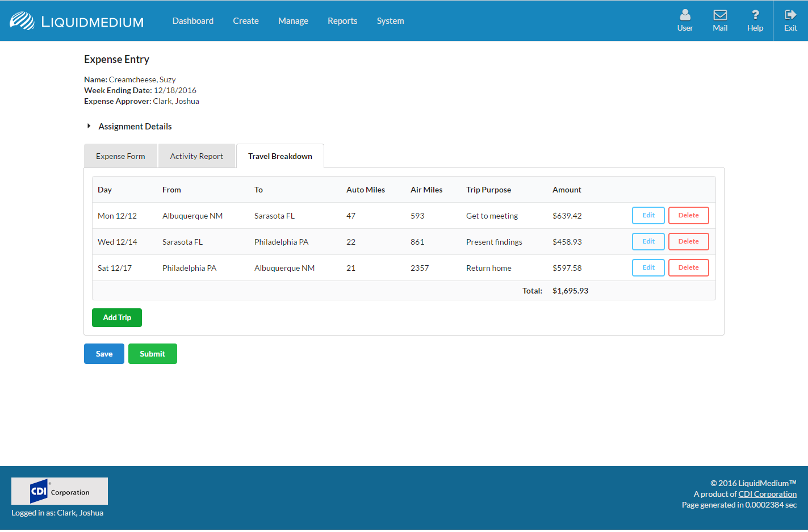The height and width of the screenshot is (532, 808).
Task: Open the Mail envelope icon
Action: [720, 15]
